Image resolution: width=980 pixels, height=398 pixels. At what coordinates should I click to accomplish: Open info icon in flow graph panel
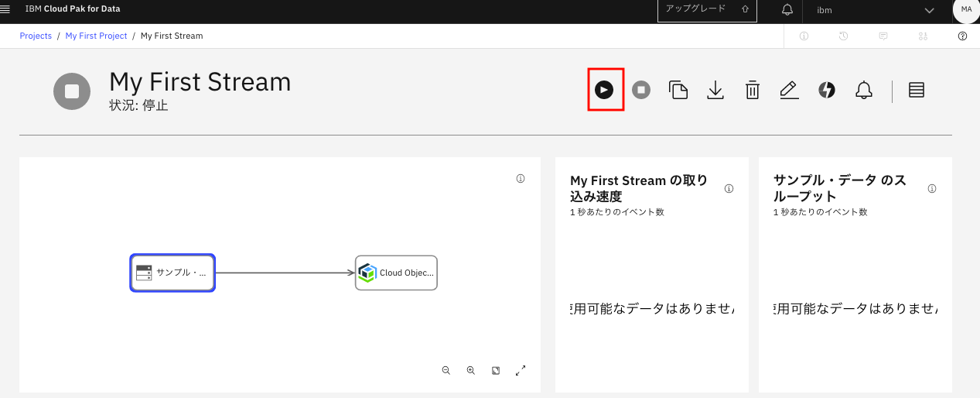(x=521, y=179)
